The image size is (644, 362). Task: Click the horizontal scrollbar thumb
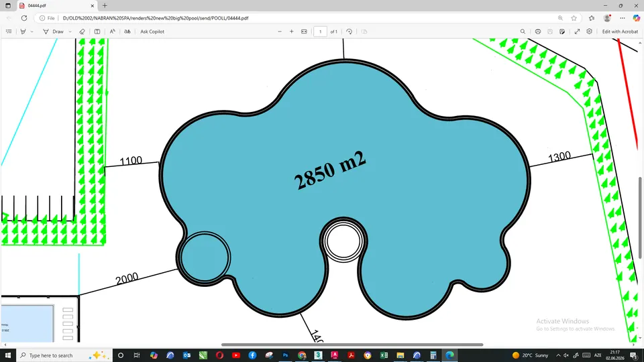352,345
